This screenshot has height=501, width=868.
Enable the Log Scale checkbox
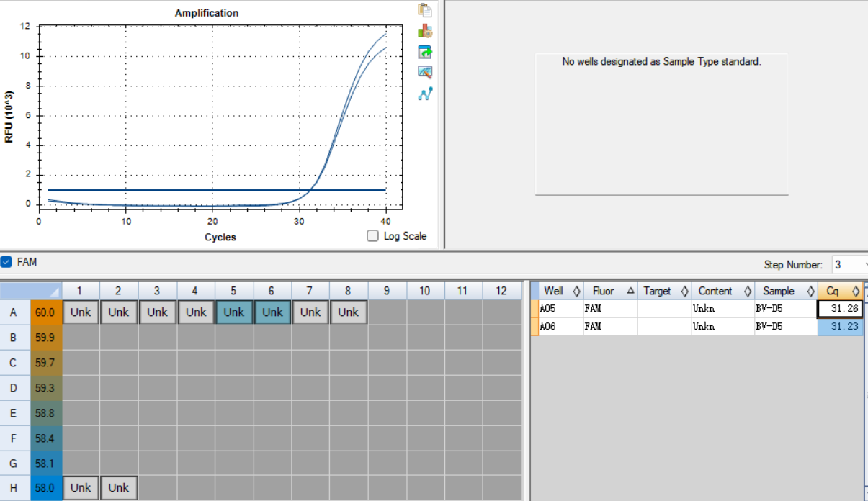372,235
